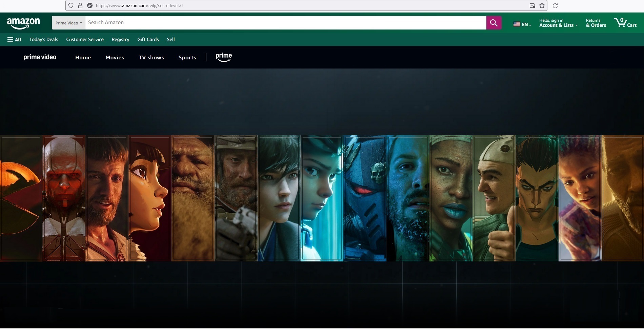644x329 pixels.
Task: Select the Pac-Man character panel
Action: (x=20, y=198)
